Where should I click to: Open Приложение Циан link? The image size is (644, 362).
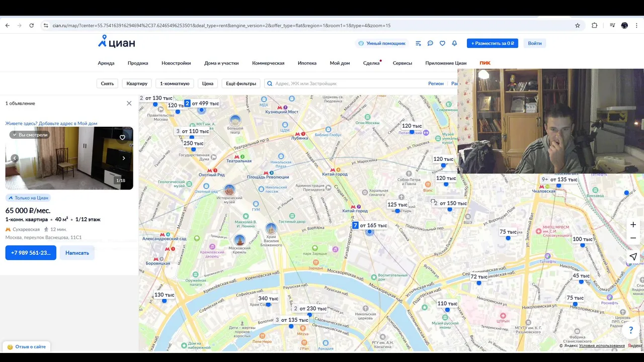446,63
